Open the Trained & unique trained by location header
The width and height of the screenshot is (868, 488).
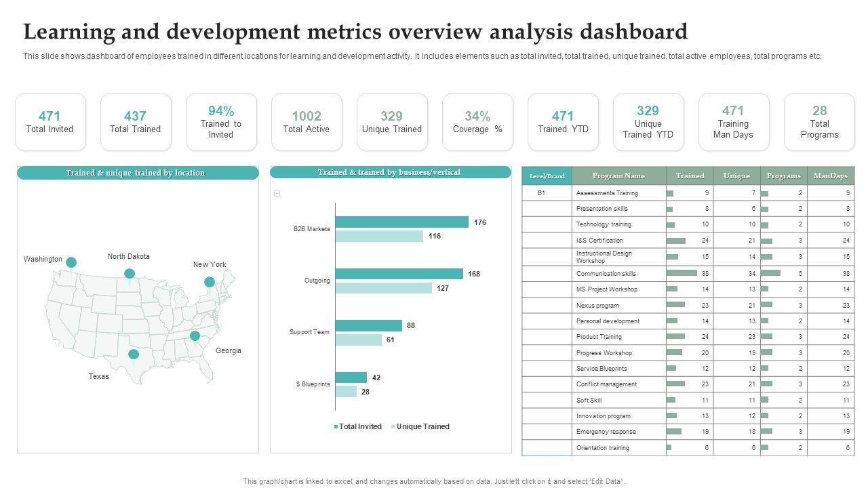tap(138, 173)
